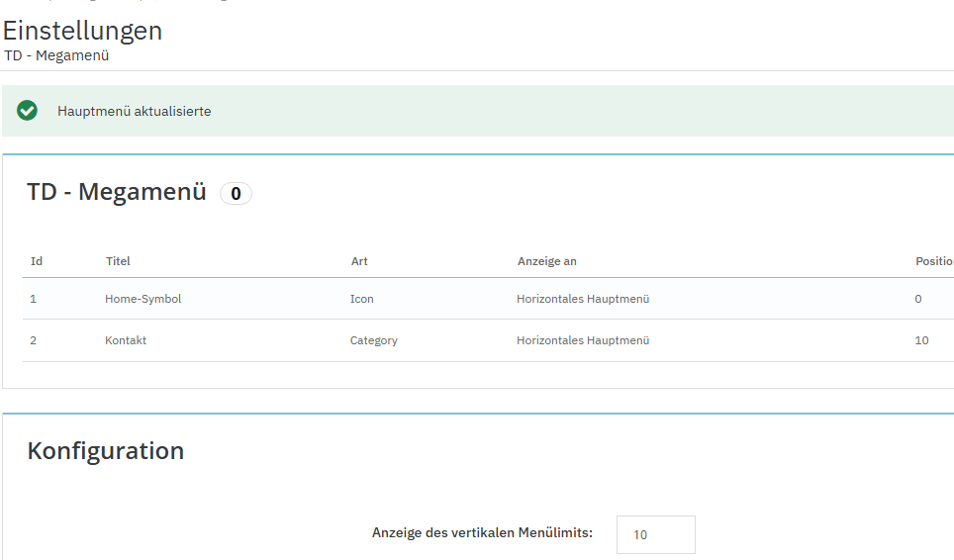Viewport: 954px width, 560px height.
Task: Click the 'Anzeige des vertikalen Menülimits' label
Action: pos(483,532)
